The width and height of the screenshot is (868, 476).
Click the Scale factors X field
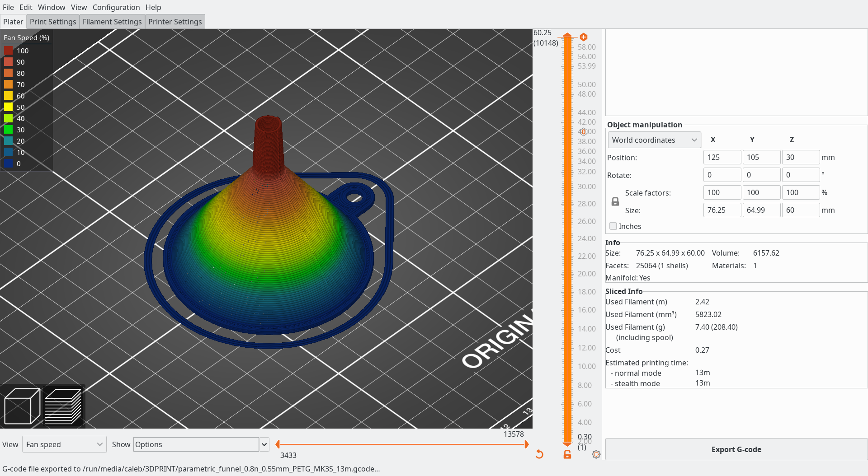pyautogui.click(x=722, y=192)
